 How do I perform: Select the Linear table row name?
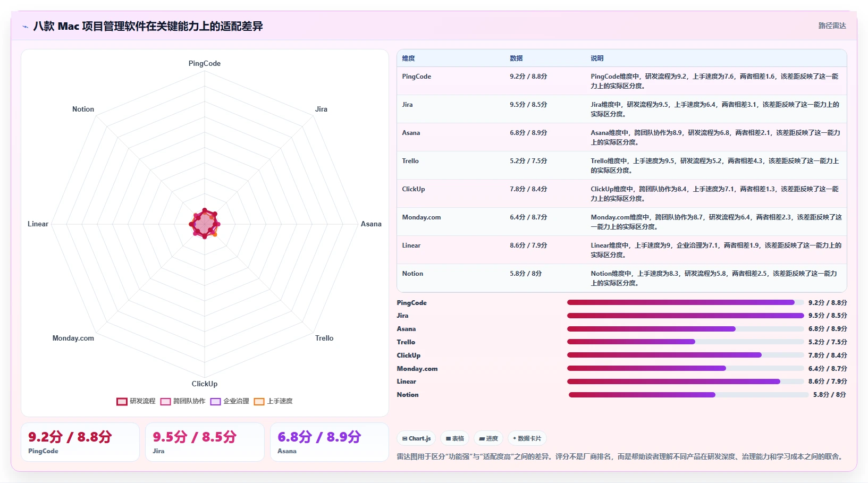pyautogui.click(x=411, y=245)
